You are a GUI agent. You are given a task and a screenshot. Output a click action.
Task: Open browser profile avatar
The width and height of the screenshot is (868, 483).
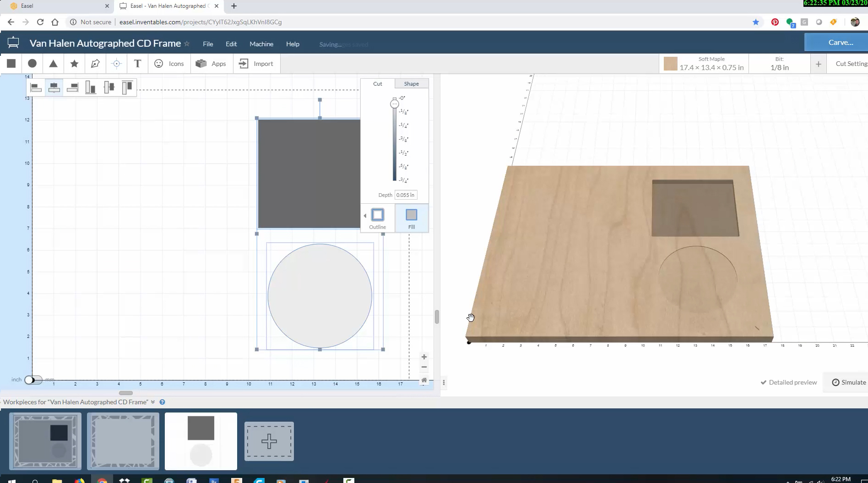tap(855, 22)
